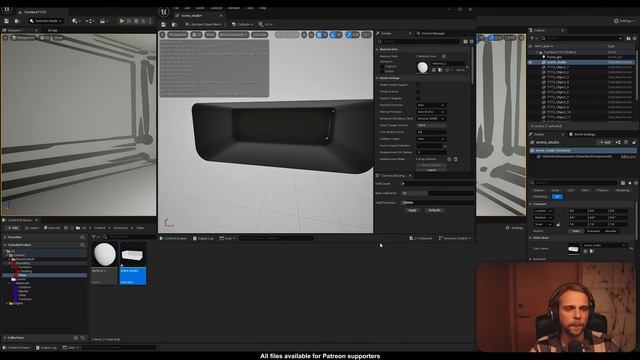Image resolution: width=640 pixels, height=360 pixels.
Task: Collapse the Material Slots section
Action: pos(377,49)
